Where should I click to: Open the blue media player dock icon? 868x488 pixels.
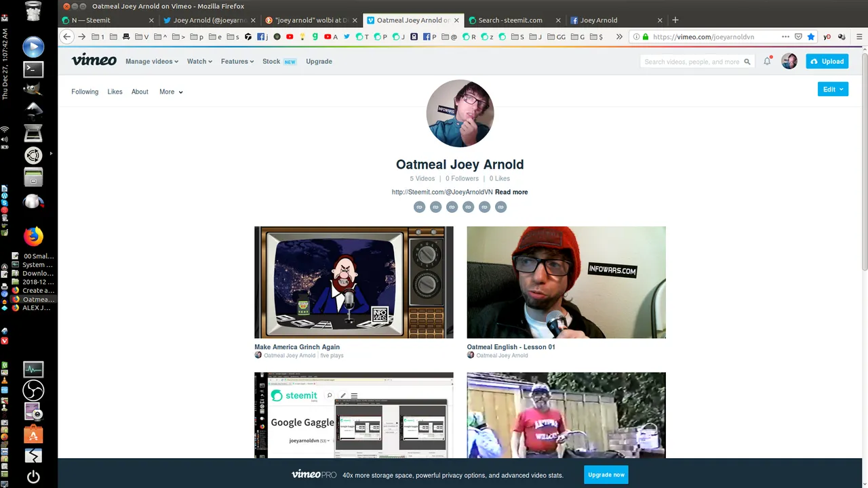pos(33,47)
